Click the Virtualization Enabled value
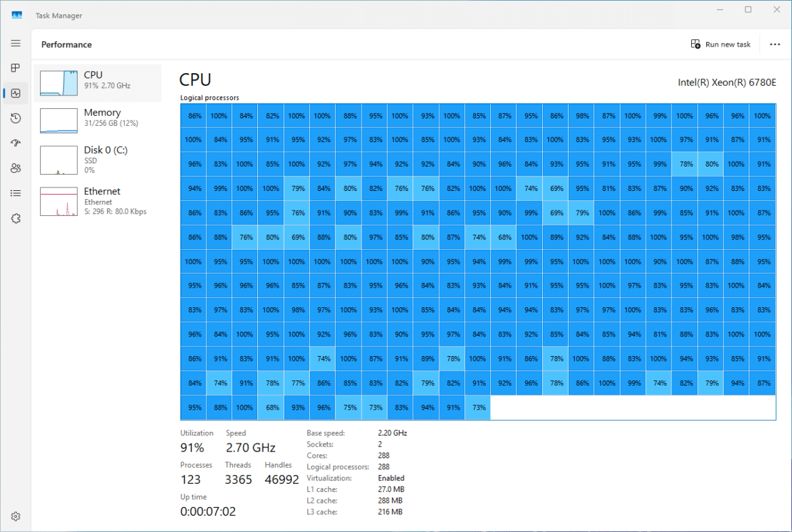792x532 pixels. pyautogui.click(x=391, y=478)
